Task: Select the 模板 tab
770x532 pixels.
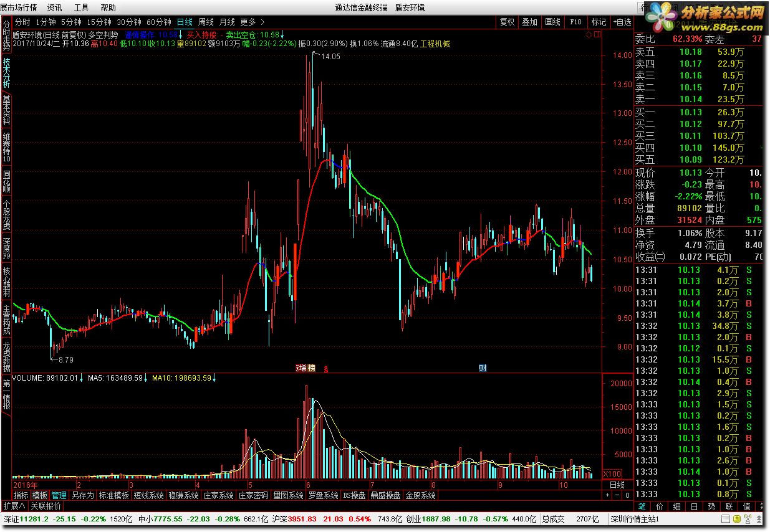Action: pos(39,495)
